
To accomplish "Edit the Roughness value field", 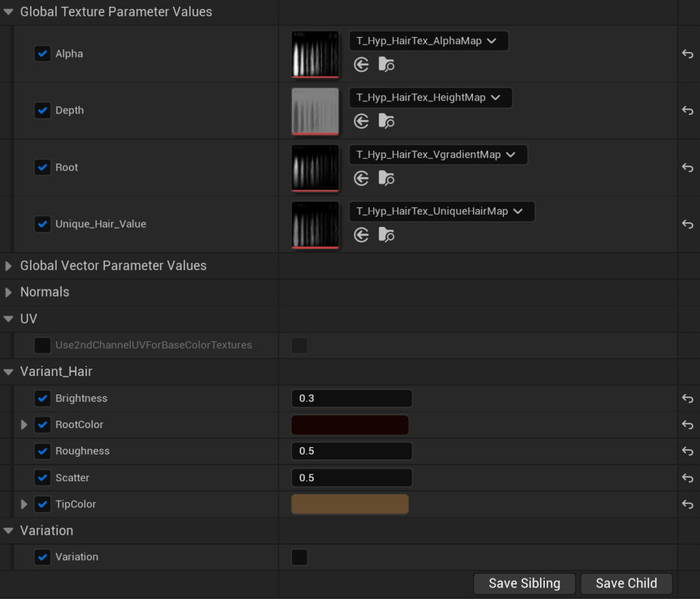I will pyautogui.click(x=351, y=451).
